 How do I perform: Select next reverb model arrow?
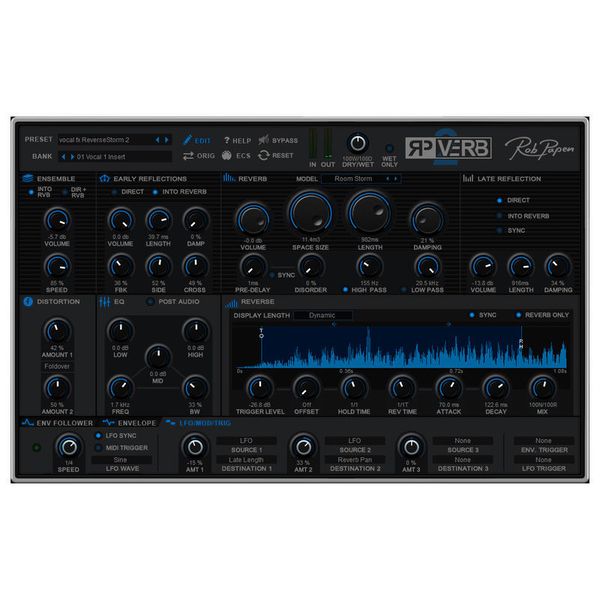click(x=396, y=179)
